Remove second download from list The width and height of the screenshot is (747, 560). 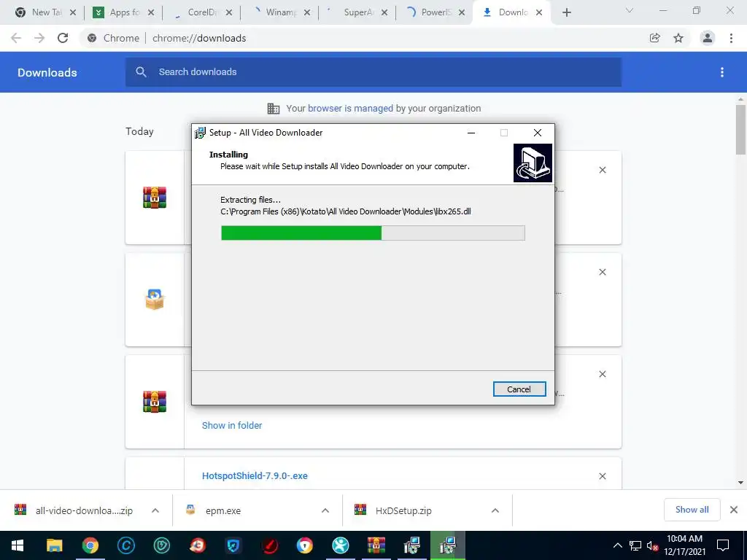coord(603,272)
